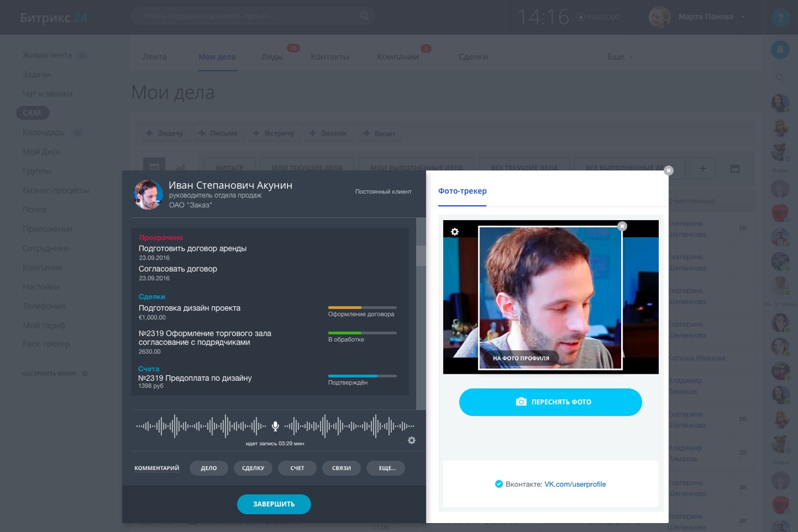This screenshot has height=532, width=798.
Task: Click the camera icon in ПЕРЕСНЯТЬ ФОТО
Action: (521, 402)
